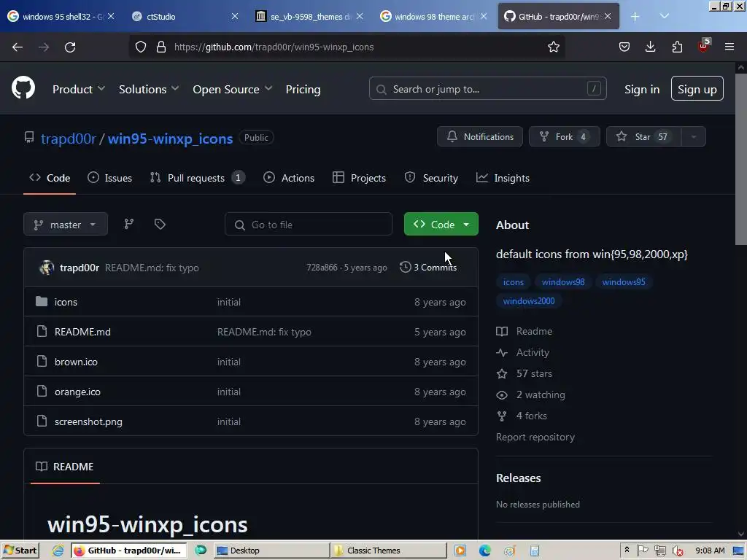Open brown.ico file
The height and width of the screenshot is (560, 747).
[x=76, y=362]
